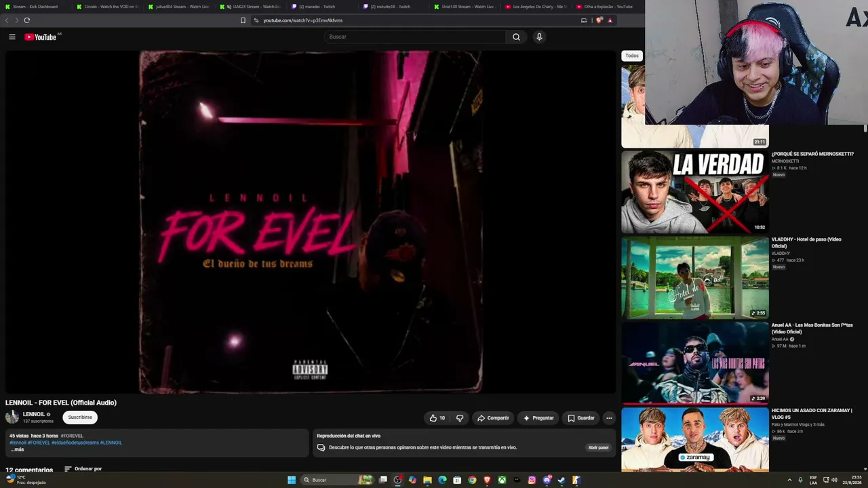Click 'ESP LAA' keyboard language indicator

click(813, 480)
